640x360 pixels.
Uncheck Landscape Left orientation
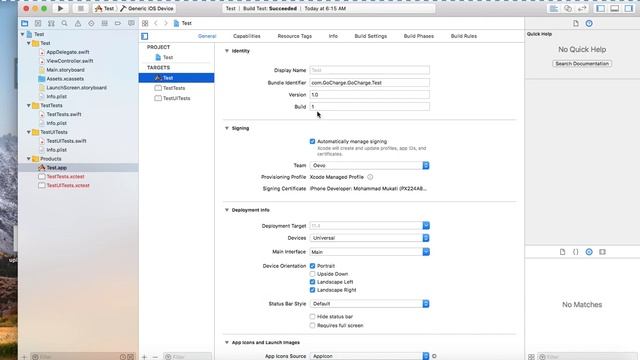click(x=312, y=282)
